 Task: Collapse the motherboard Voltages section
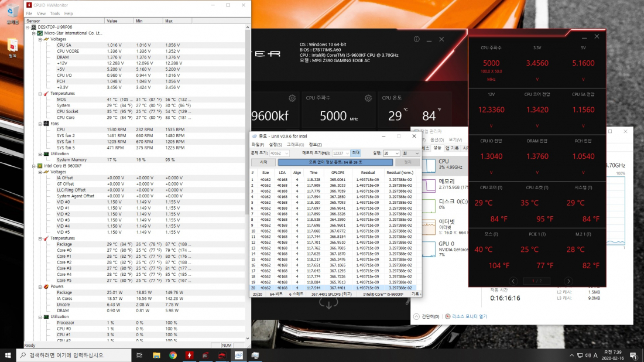[40, 39]
